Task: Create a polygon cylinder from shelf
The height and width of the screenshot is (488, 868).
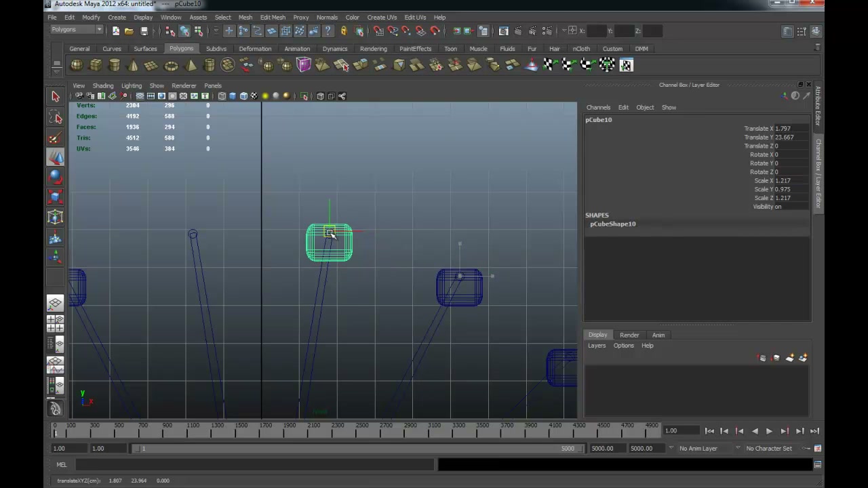Action: 115,65
